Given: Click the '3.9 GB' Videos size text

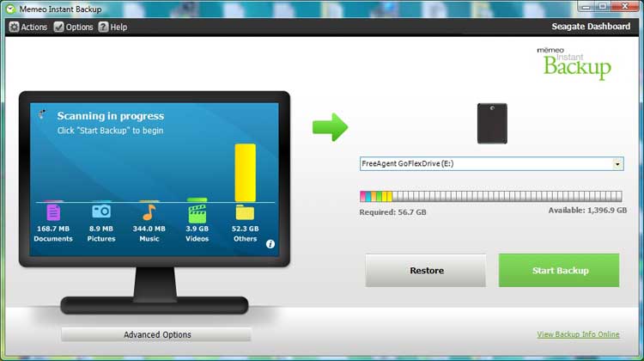Looking at the screenshot, I should pos(197,229).
